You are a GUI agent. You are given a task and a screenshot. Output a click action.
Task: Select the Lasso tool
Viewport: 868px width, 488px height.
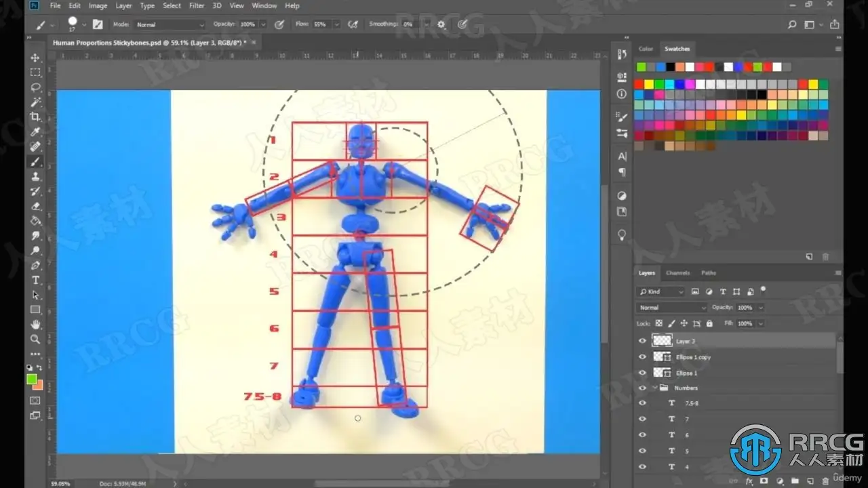[x=35, y=87]
